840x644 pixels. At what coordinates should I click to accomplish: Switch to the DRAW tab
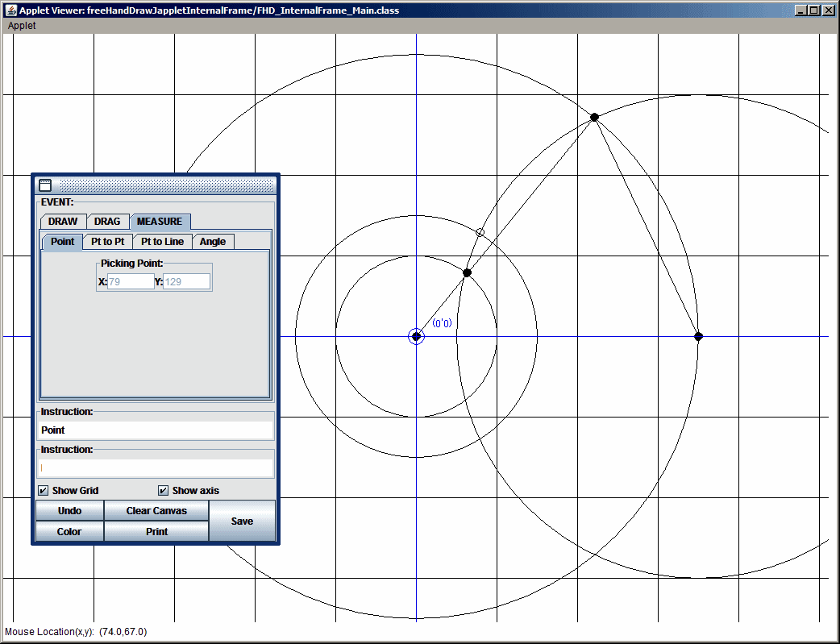tap(63, 222)
